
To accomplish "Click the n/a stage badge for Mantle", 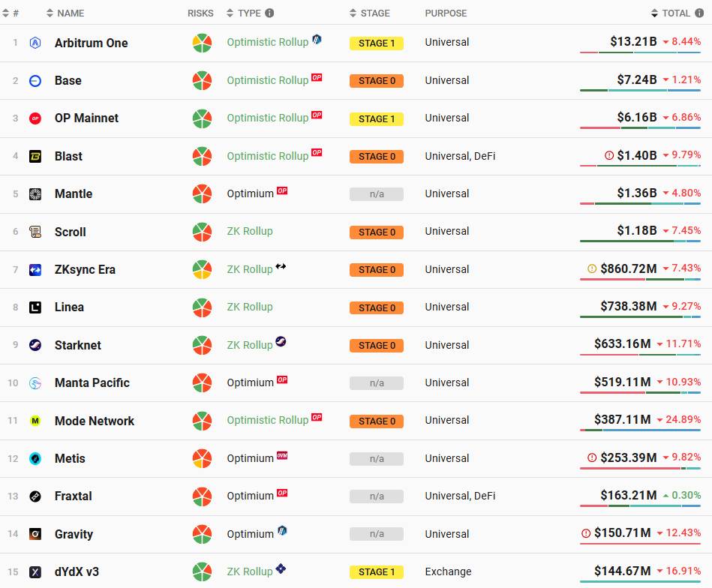I will 377,194.
